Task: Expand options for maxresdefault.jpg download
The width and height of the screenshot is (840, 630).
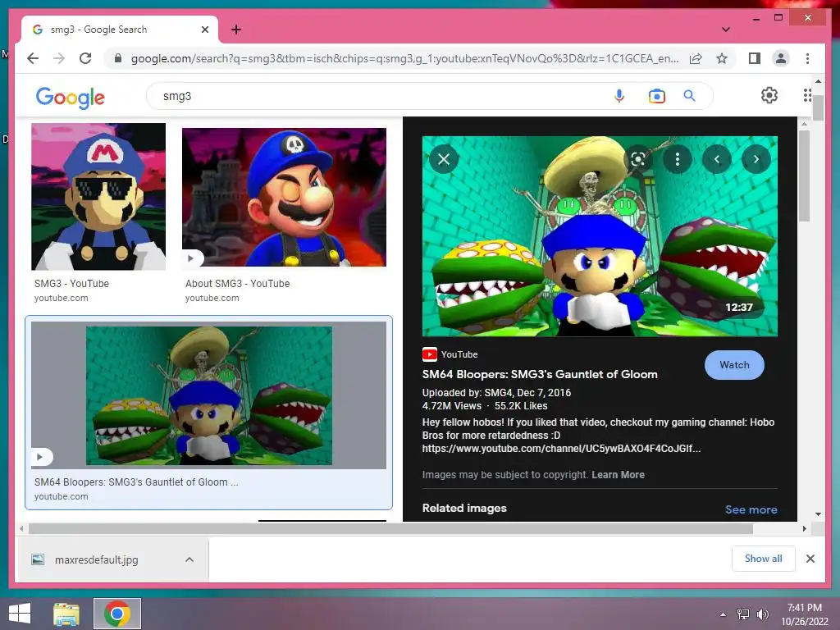Action: point(189,559)
